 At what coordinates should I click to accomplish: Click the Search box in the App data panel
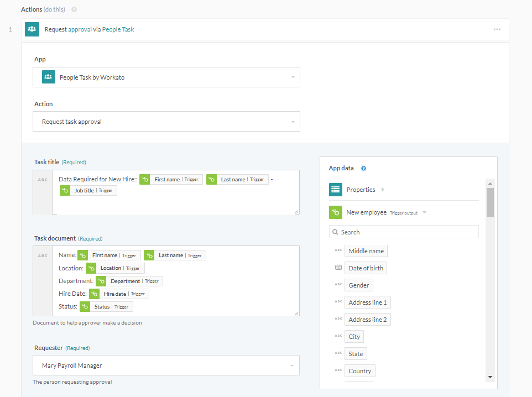click(x=404, y=231)
